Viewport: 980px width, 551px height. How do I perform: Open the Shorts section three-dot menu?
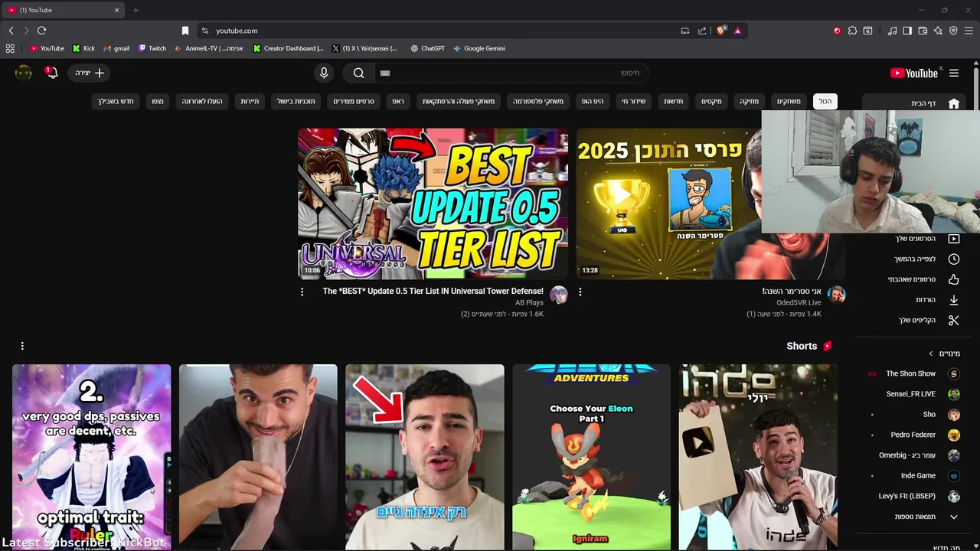pyautogui.click(x=22, y=346)
